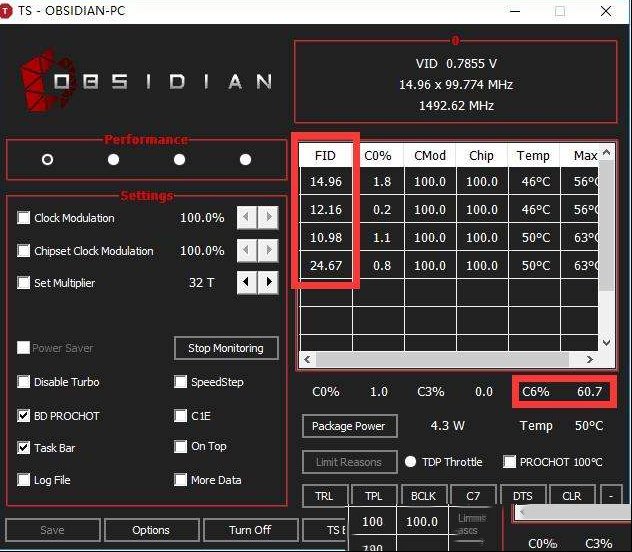
Task: Click the table's scroll right arrow
Action: (x=590, y=359)
